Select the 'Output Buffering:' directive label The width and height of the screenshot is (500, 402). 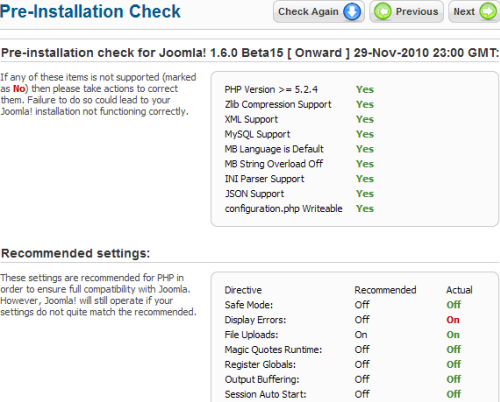pyautogui.click(x=262, y=379)
